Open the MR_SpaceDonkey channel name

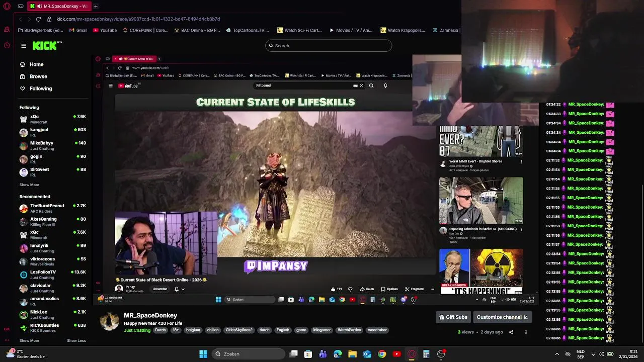(150, 315)
